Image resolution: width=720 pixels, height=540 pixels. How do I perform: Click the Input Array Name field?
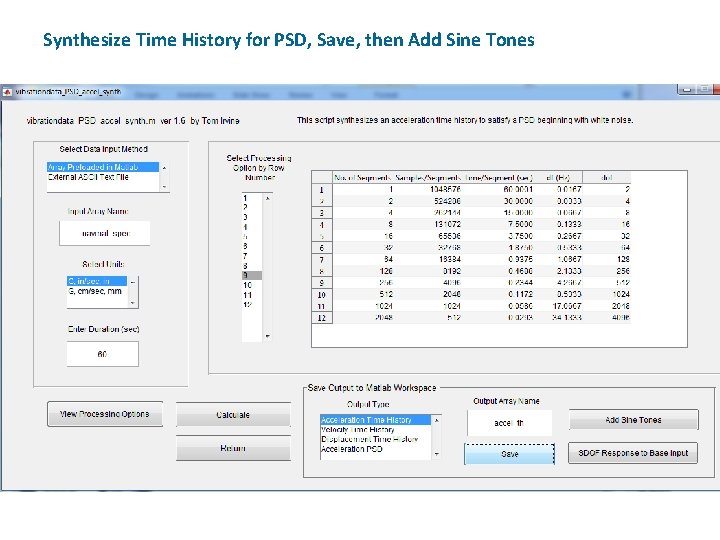click(105, 233)
